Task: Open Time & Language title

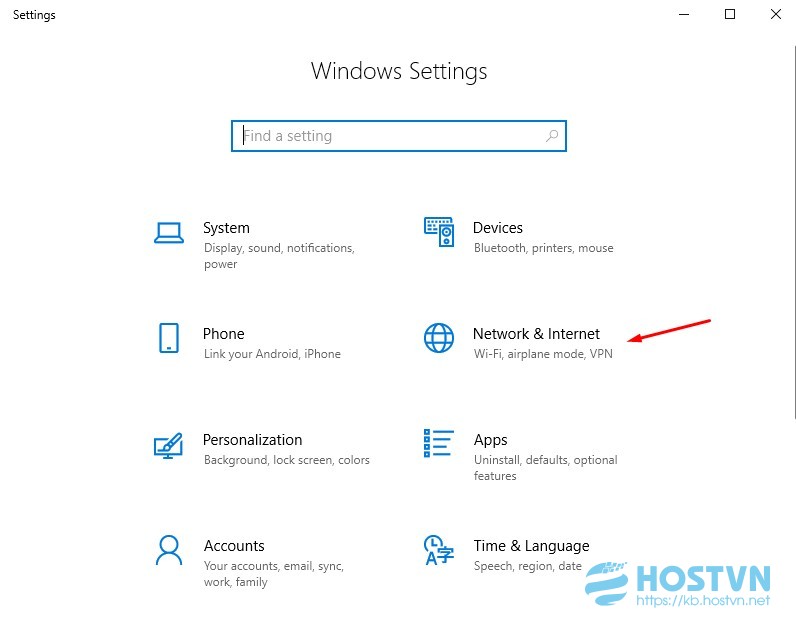Action: (532, 546)
